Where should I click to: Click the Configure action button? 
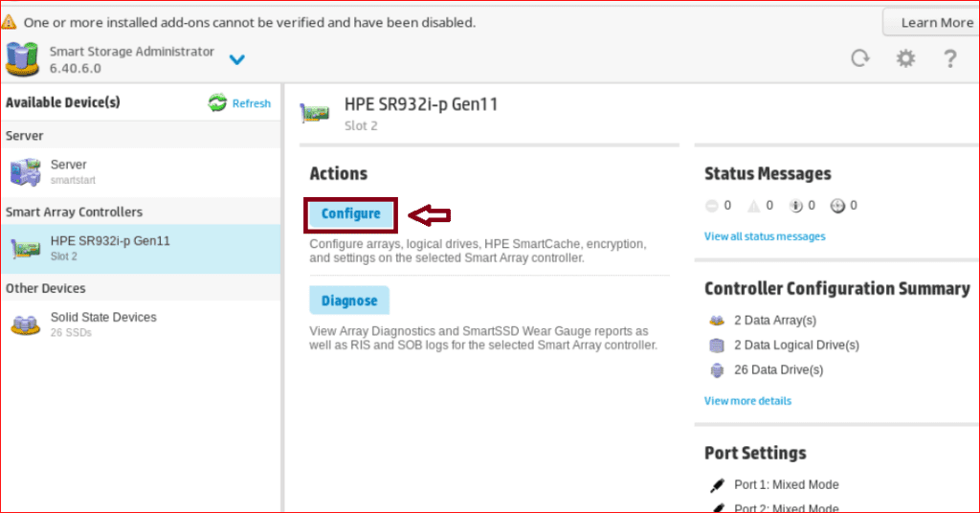(x=350, y=213)
